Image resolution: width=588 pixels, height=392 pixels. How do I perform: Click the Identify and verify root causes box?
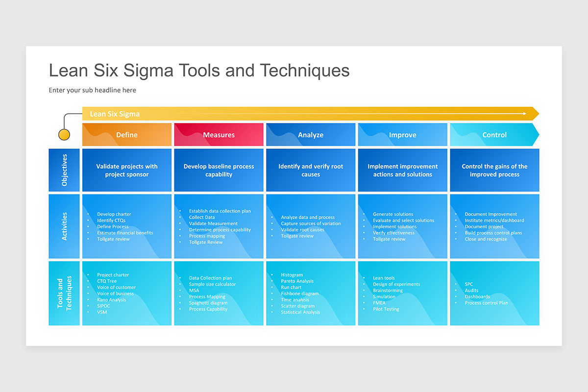coord(310,170)
